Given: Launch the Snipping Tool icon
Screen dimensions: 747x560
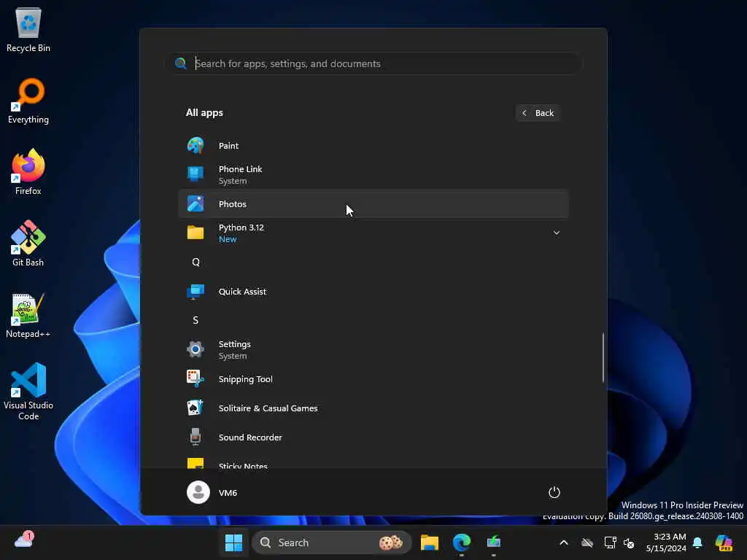Looking at the screenshot, I should pyautogui.click(x=196, y=379).
